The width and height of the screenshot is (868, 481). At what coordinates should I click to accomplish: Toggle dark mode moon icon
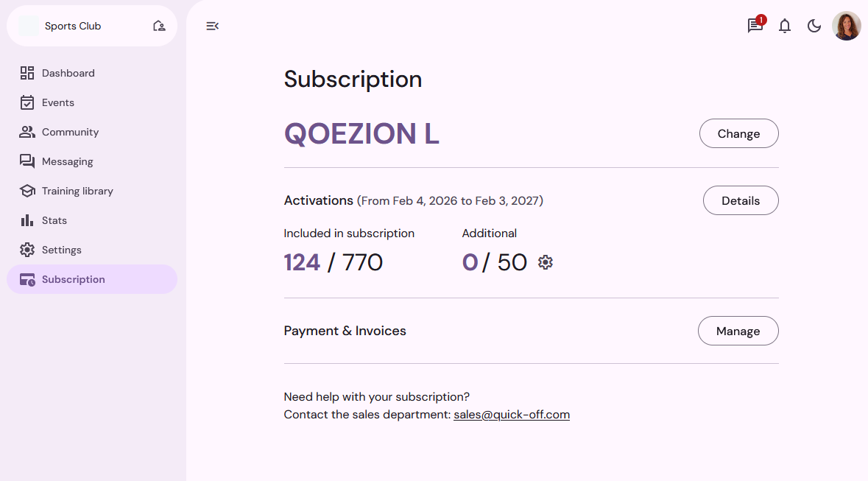coord(814,27)
